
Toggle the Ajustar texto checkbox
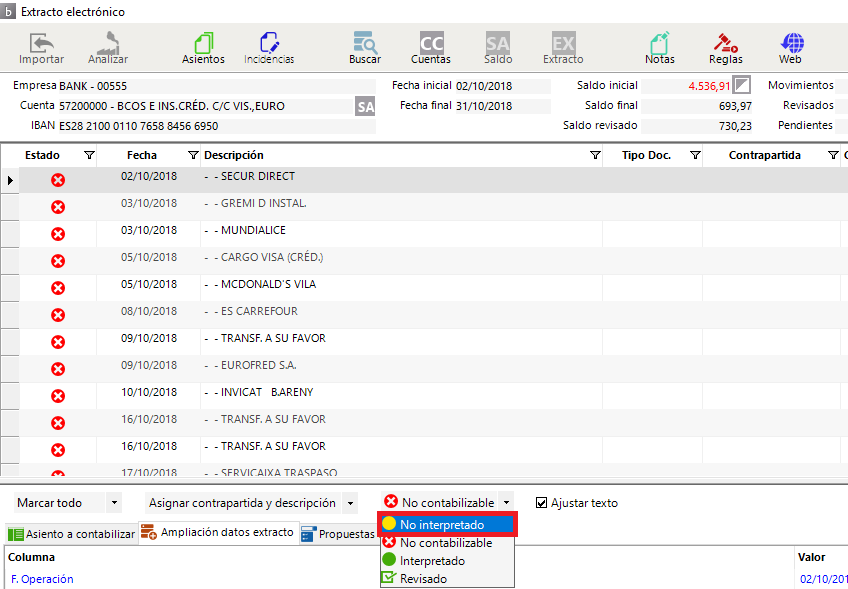[541, 503]
